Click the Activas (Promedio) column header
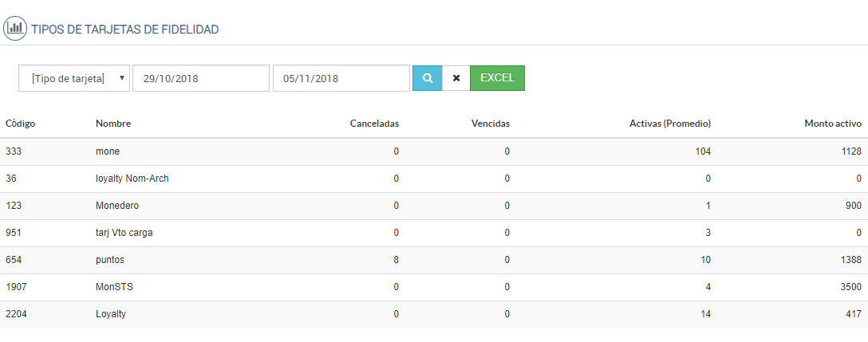Image resolution: width=868 pixels, height=342 pixels. 669,124
